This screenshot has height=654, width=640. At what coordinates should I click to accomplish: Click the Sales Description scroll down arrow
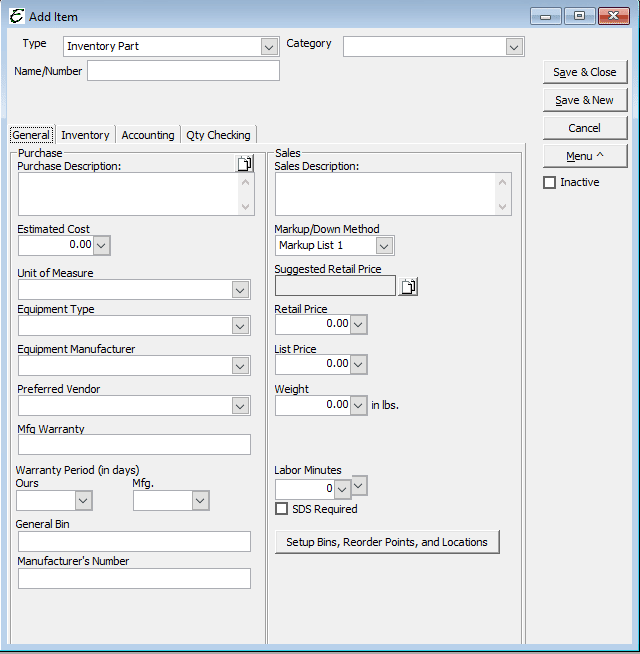(502, 206)
